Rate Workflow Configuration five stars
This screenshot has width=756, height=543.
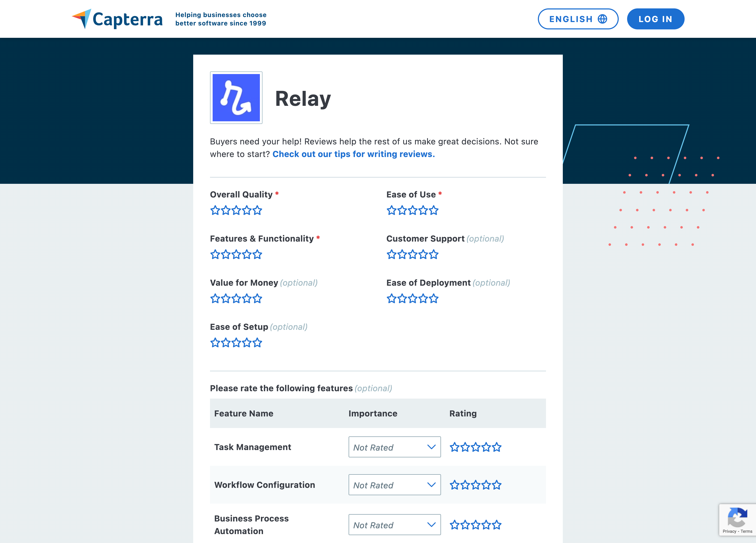[497, 485]
